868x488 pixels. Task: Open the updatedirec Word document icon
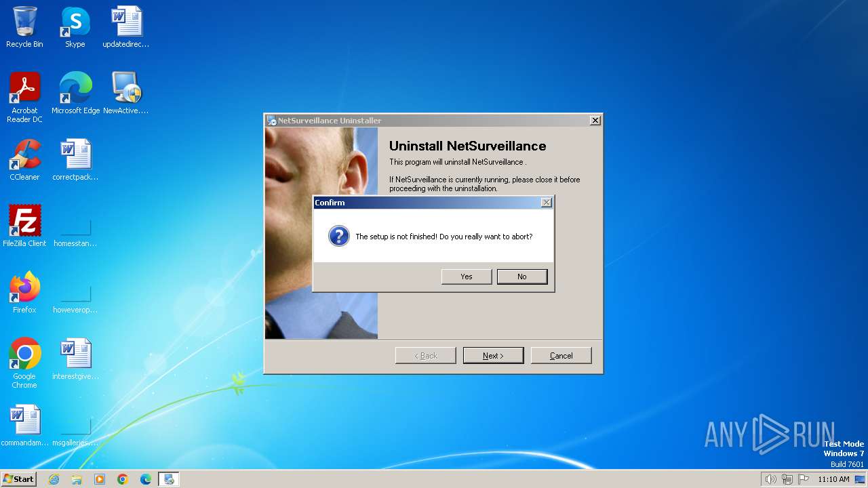tap(126, 27)
